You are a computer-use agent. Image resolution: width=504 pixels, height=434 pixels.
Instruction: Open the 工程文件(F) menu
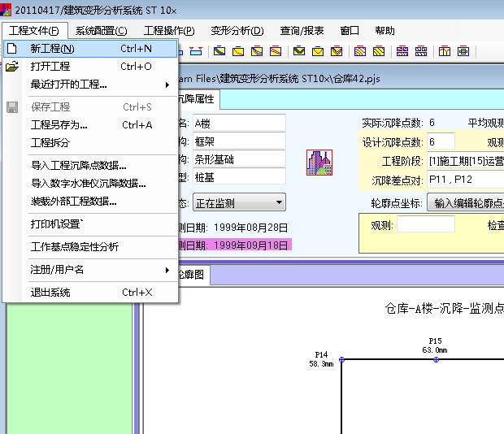pyautogui.click(x=34, y=31)
